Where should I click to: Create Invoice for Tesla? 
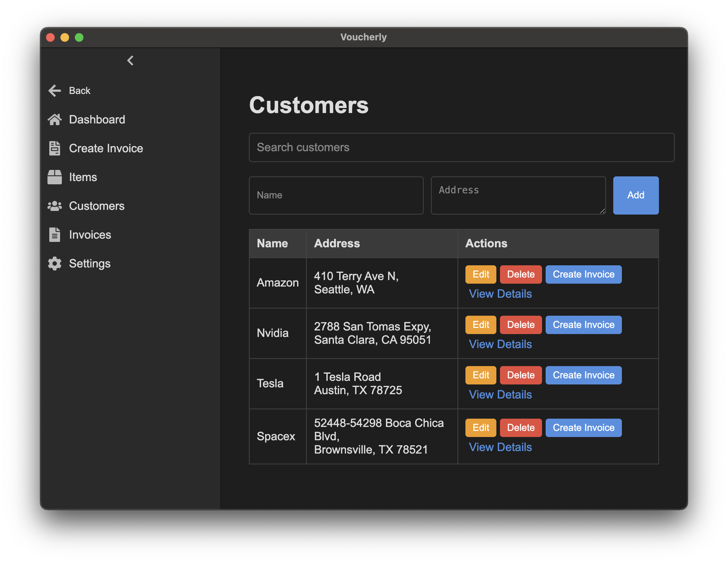pos(583,375)
